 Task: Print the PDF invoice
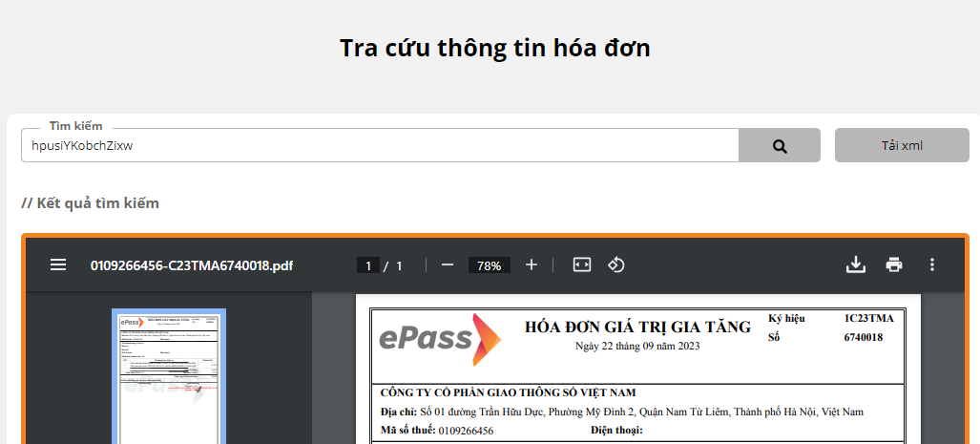(x=894, y=265)
